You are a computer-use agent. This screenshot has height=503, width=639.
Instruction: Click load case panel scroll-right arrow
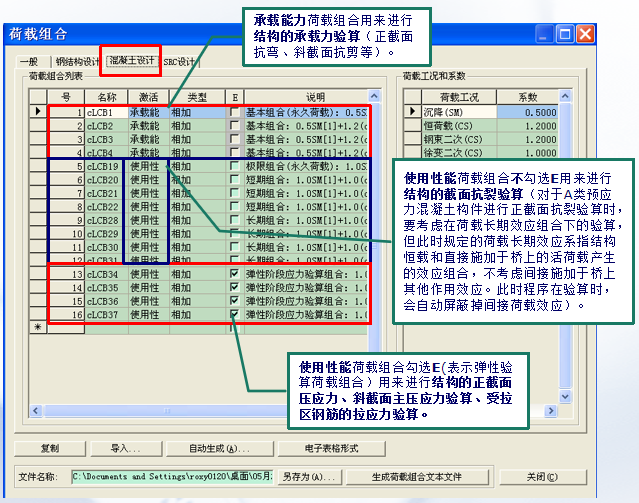tap(551, 410)
